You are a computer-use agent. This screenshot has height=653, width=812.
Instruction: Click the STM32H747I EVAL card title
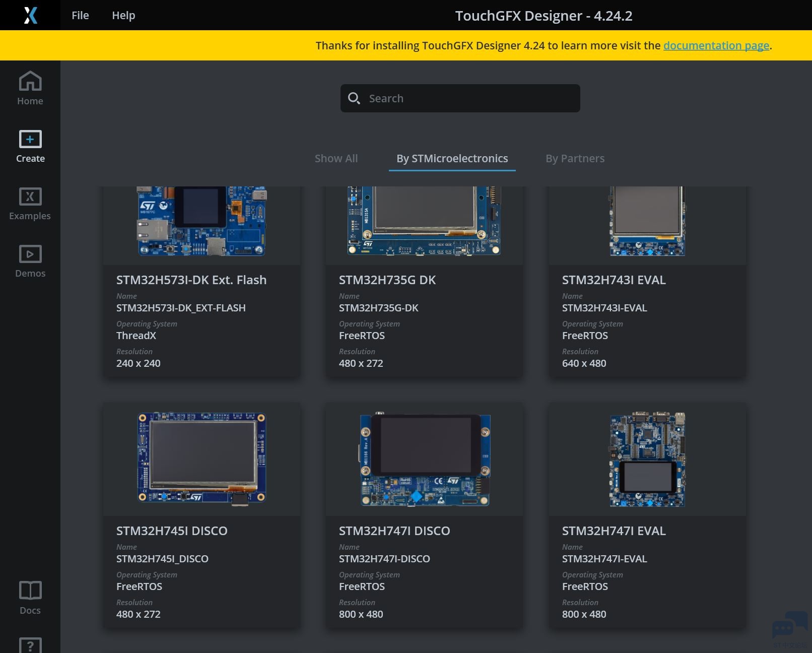pyautogui.click(x=614, y=531)
